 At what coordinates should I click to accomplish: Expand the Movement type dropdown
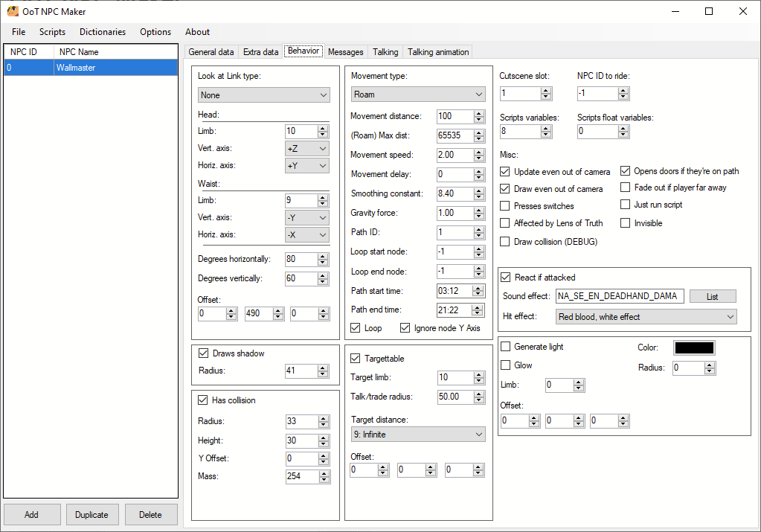click(x=417, y=94)
